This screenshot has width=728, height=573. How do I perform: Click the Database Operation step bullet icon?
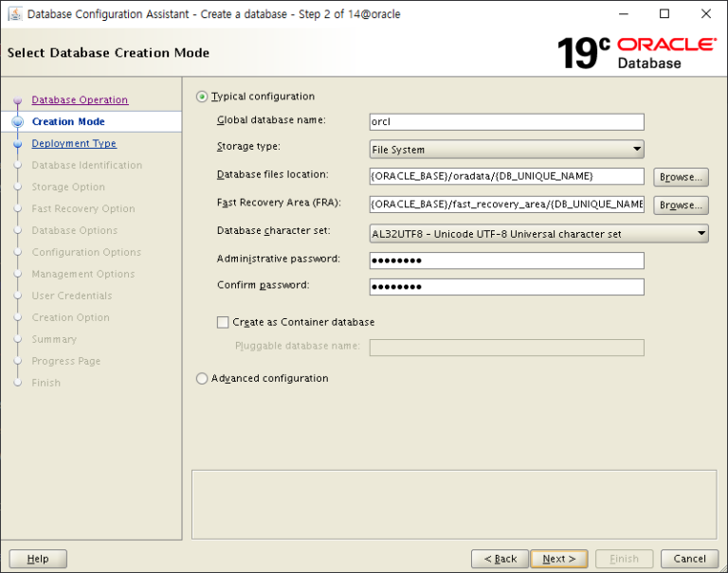(17, 101)
